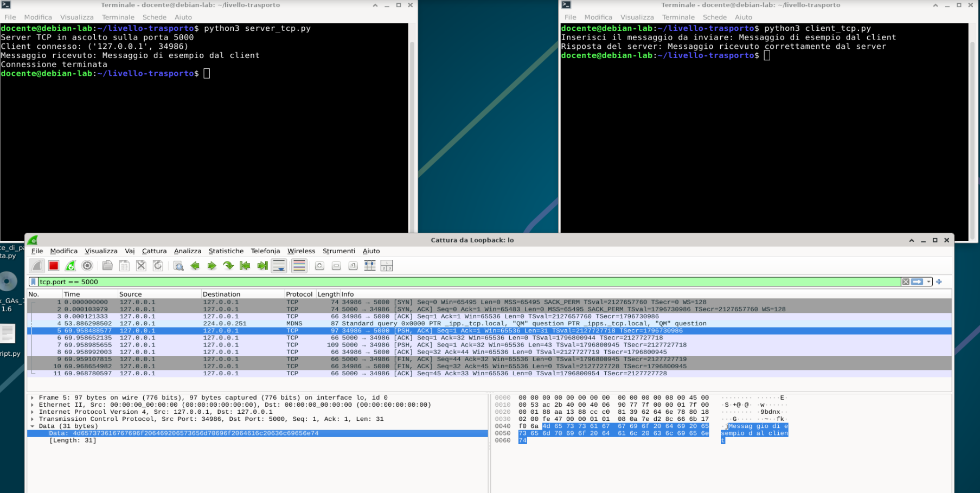Image resolution: width=980 pixels, height=493 pixels.
Task: Sort packets by Source column header
Action: pyautogui.click(x=159, y=294)
